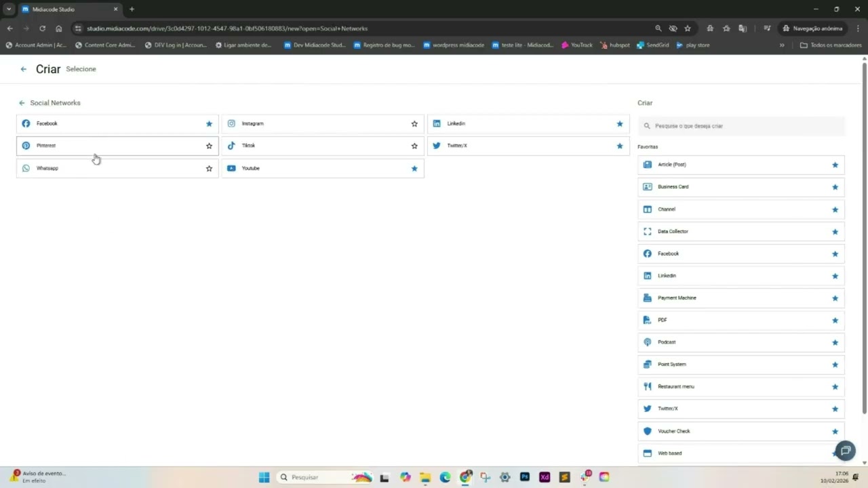Screen dimensions: 868x488
Task: Open the Facebook option in Social Networks list
Action: tap(117, 124)
